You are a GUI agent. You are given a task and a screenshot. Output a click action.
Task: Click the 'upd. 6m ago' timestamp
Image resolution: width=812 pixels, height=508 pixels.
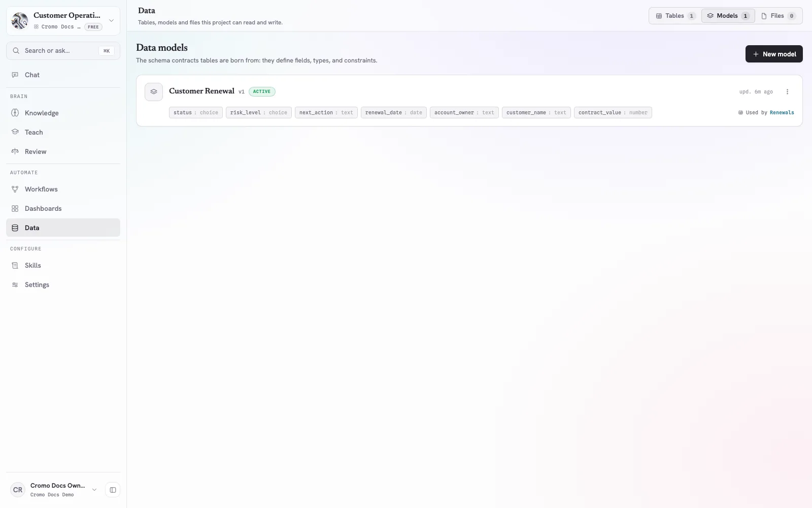pyautogui.click(x=756, y=92)
